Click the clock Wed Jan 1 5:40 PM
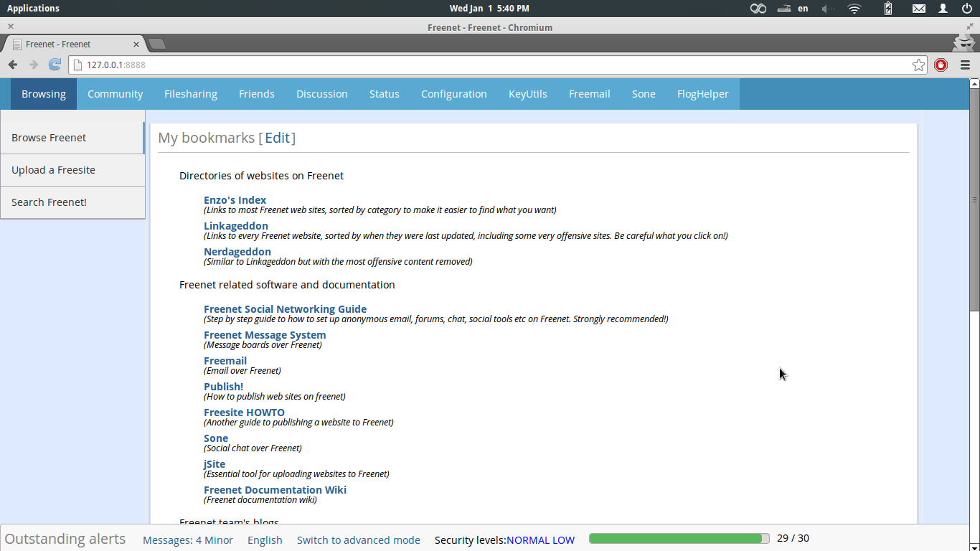The width and height of the screenshot is (980, 551). 489,9
